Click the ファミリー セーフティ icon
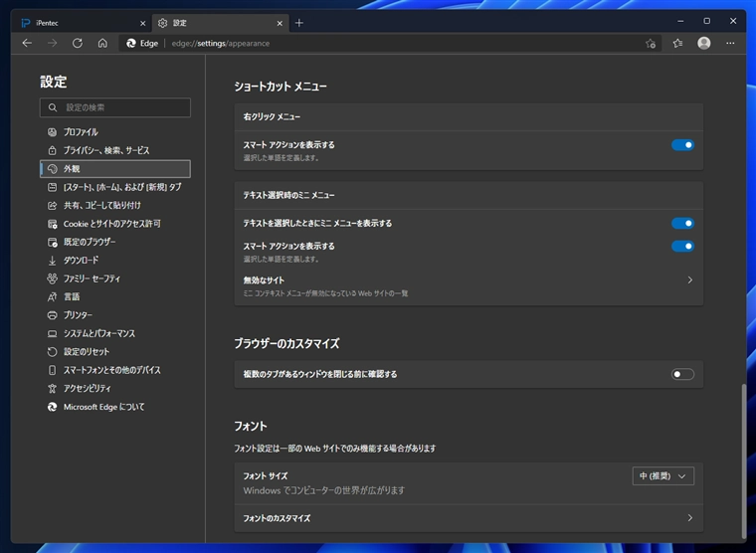 52,278
